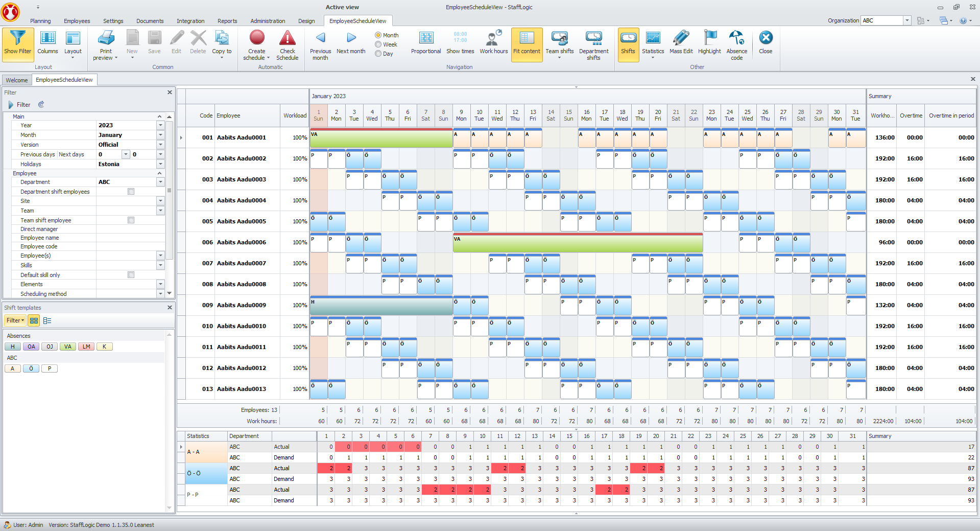
Task: Open the Version dropdown
Action: 160,145
